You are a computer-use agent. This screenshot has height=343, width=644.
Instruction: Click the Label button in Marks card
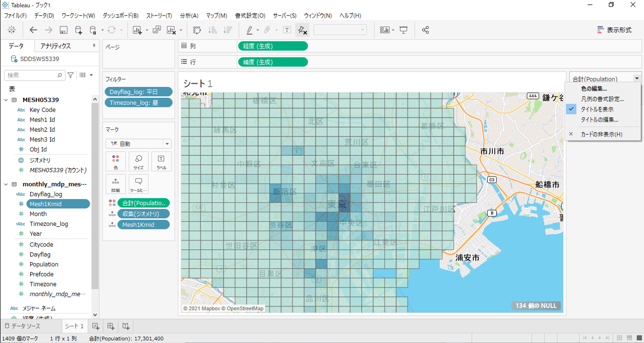click(161, 161)
